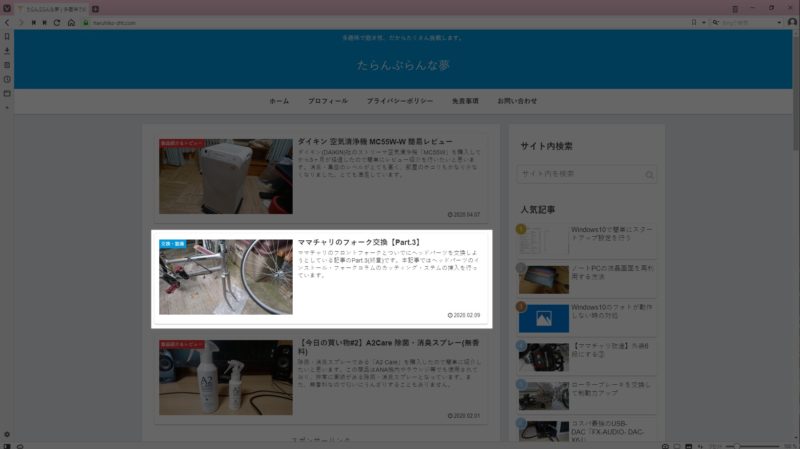Capture page with camera status icon
800x449 pixels.
(x=665, y=446)
